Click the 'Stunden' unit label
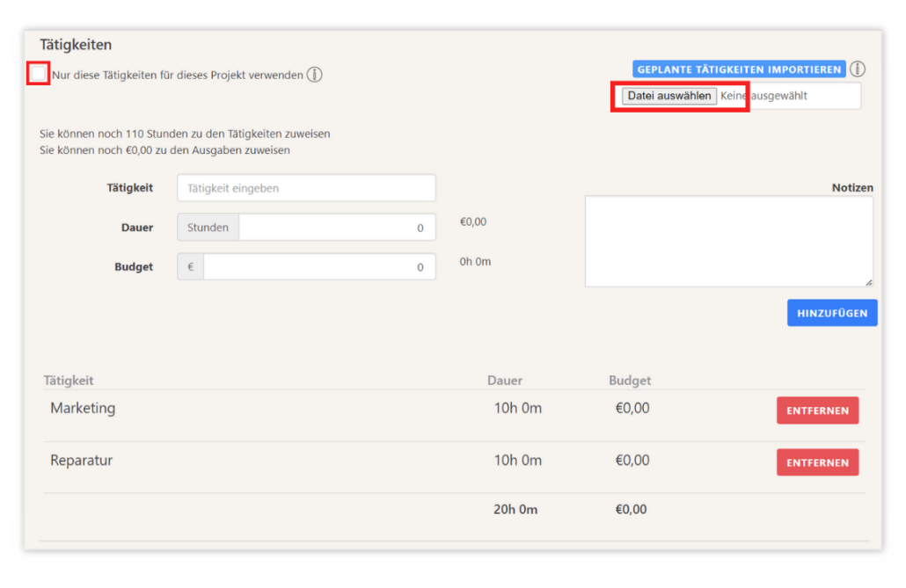 pyautogui.click(x=208, y=228)
